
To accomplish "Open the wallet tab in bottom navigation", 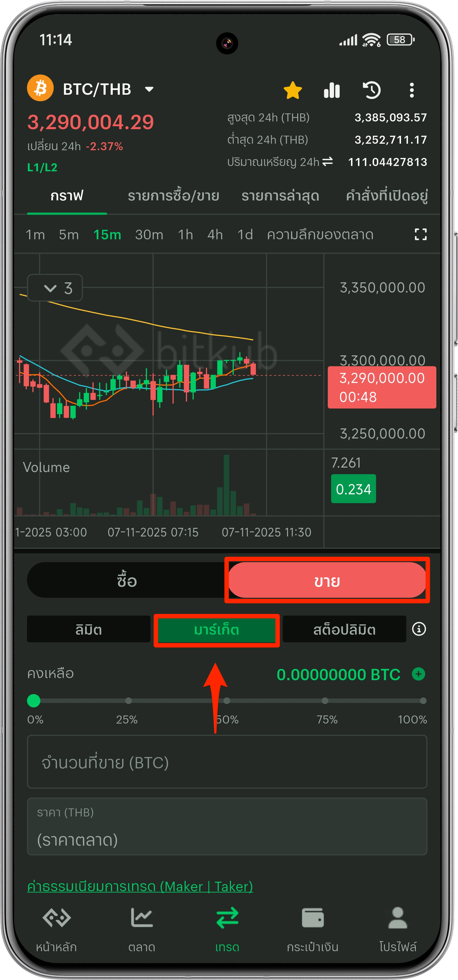I will click(x=312, y=930).
